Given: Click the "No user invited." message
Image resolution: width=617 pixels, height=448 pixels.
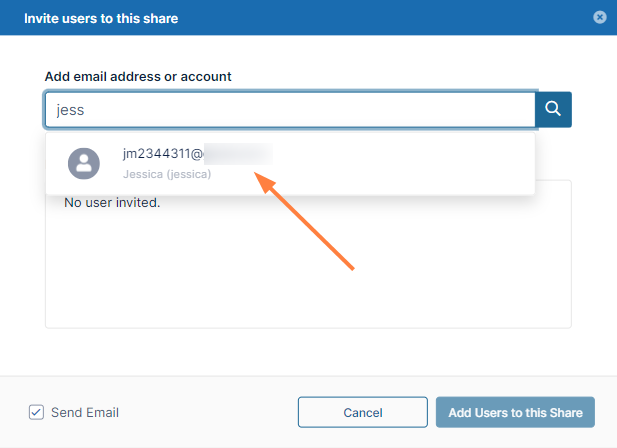Looking at the screenshot, I should (112, 203).
